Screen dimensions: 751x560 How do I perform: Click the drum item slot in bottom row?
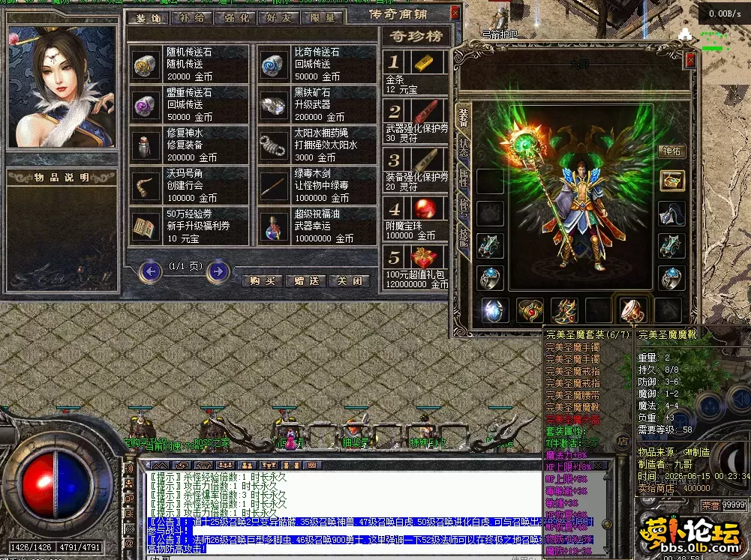pyautogui.click(x=633, y=310)
